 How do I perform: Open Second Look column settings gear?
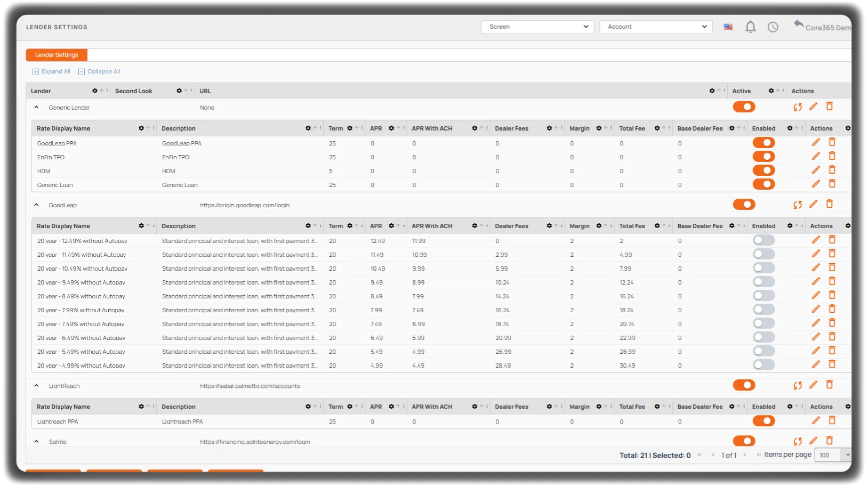179,91
